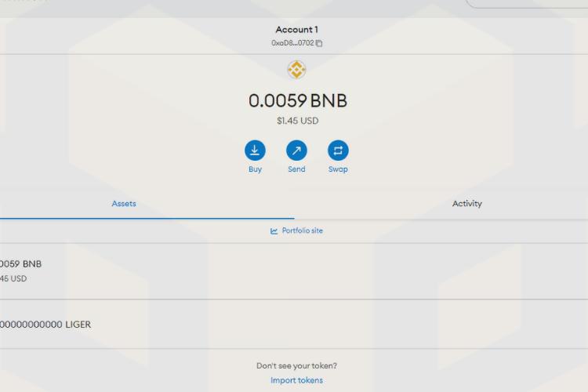The height and width of the screenshot is (392, 588).
Task: Click the Buy download-arrow icon
Action: coord(255,151)
